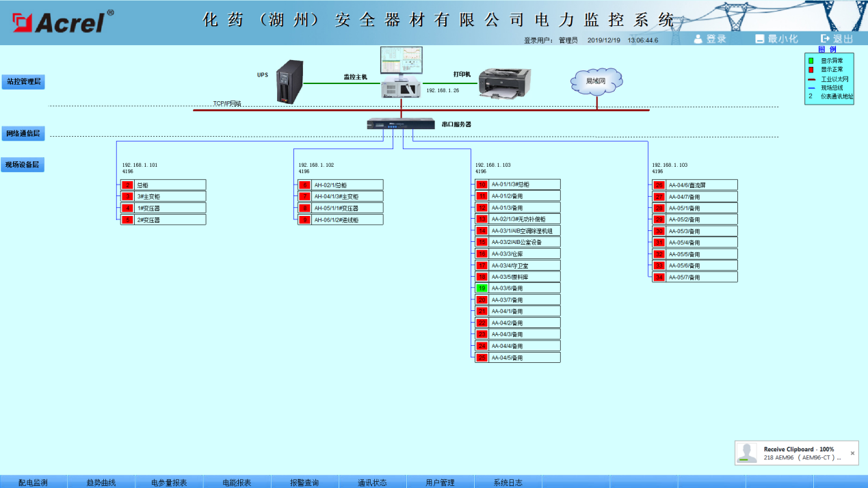The image size is (868, 488).
Task: Select device AA-03/4/守卫室
Action: point(524,265)
